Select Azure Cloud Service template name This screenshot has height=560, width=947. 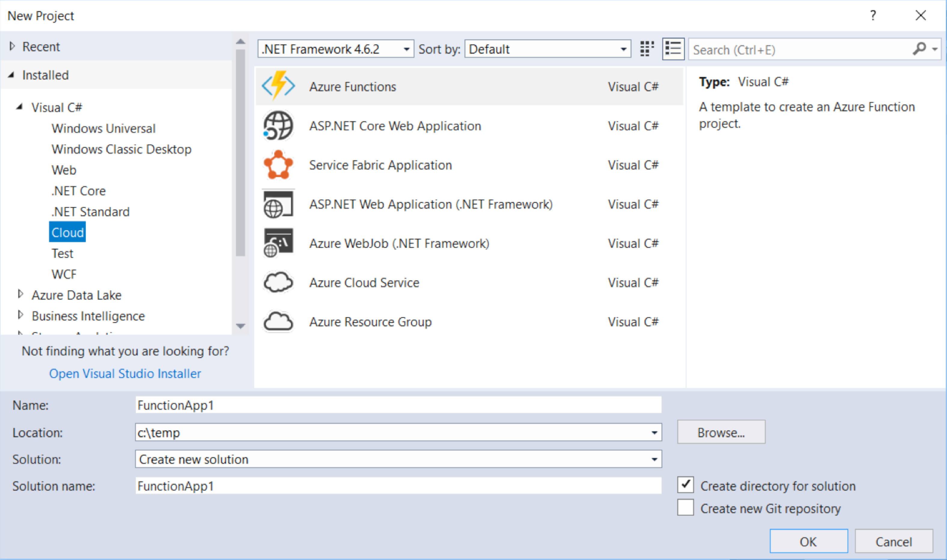point(364,283)
